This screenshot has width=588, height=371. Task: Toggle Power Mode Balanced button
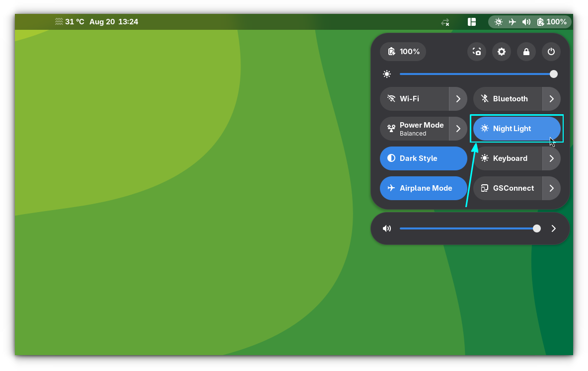[x=414, y=129]
